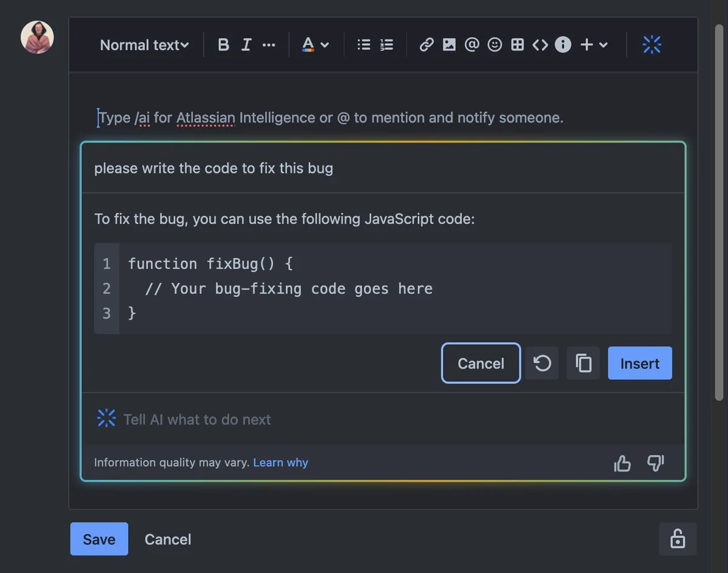Insert an image

point(449,45)
